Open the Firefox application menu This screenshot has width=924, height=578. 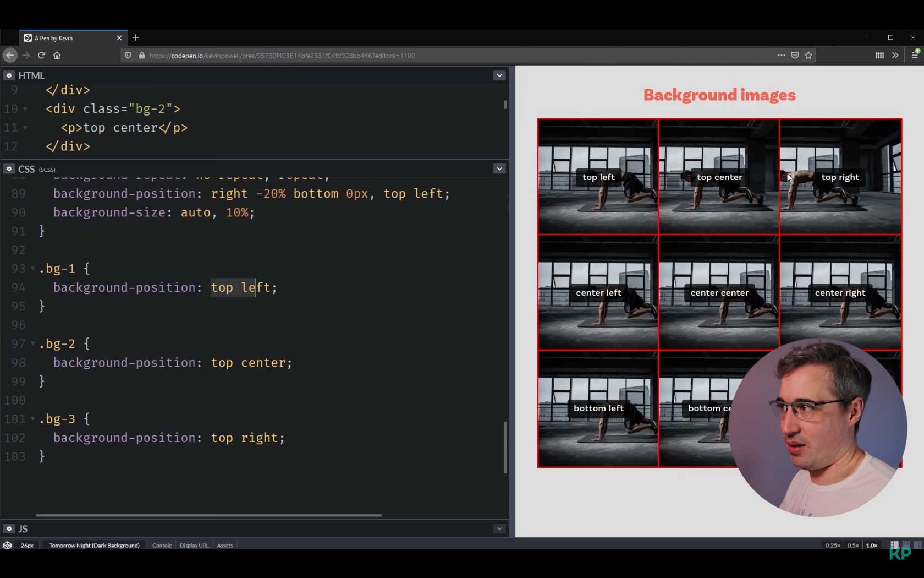[x=916, y=55]
